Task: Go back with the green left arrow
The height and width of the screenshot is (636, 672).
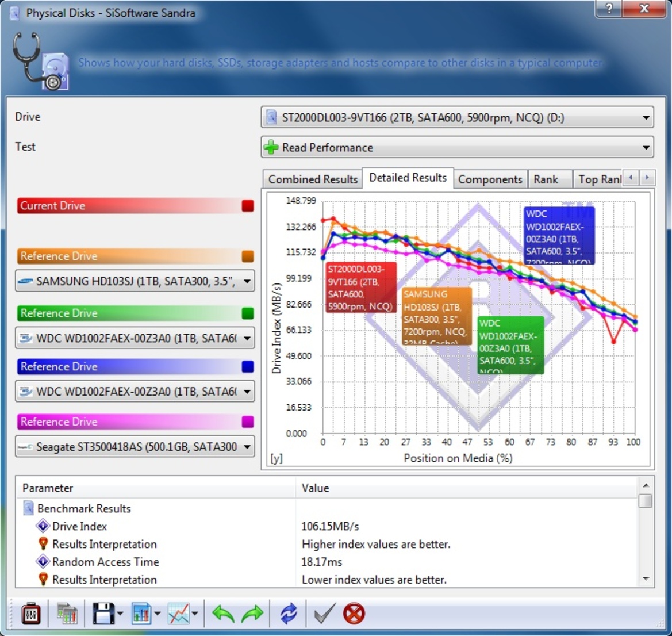Action: [223, 614]
